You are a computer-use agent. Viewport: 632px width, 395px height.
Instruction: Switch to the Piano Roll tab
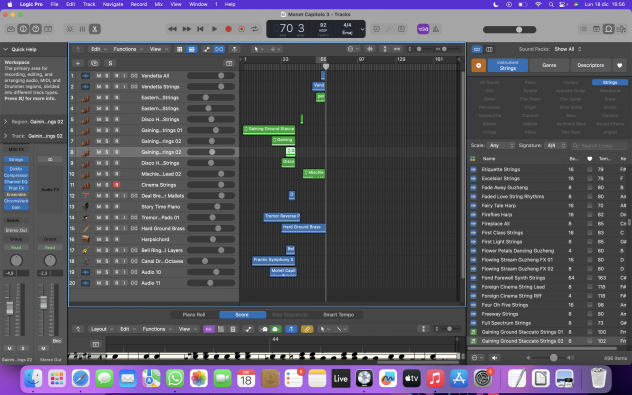tap(194, 315)
